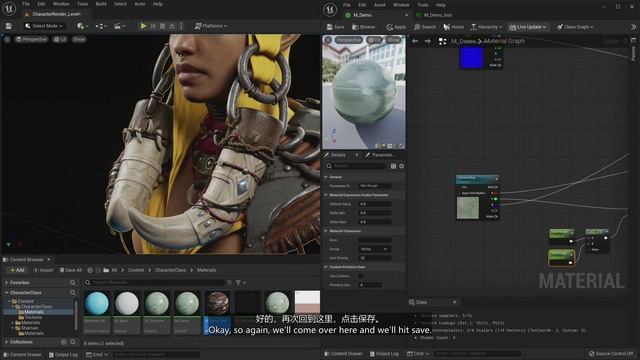Click Import in the Content Browser
The image size is (640, 360).
[43, 270]
